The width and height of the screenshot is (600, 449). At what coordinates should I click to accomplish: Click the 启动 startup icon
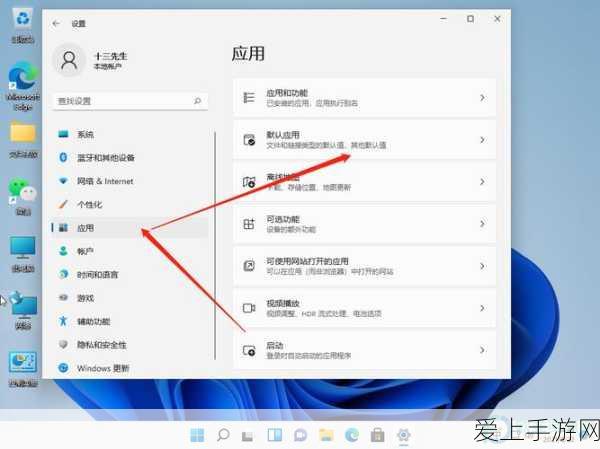click(x=249, y=350)
